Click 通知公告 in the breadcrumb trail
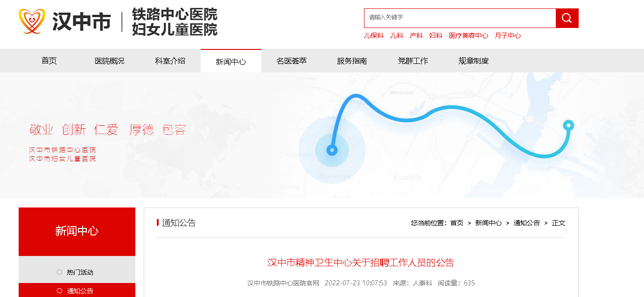Screen dimensions: 644x297 pyautogui.click(x=527, y=223)
